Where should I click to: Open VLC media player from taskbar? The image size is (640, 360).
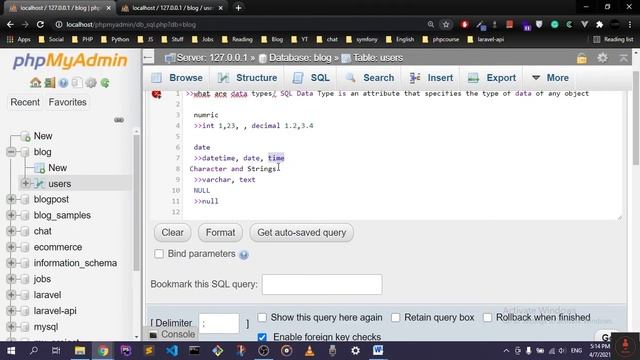(309, 350)
